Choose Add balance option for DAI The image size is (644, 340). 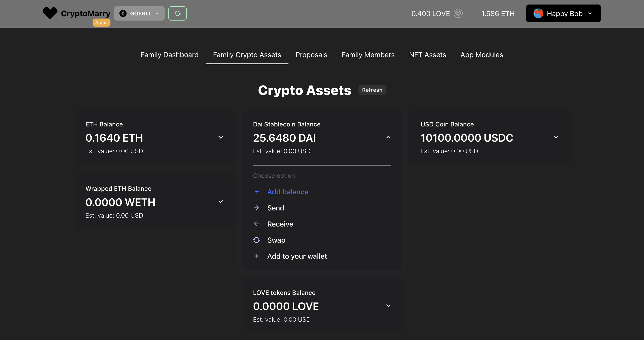tap(288, 192)
